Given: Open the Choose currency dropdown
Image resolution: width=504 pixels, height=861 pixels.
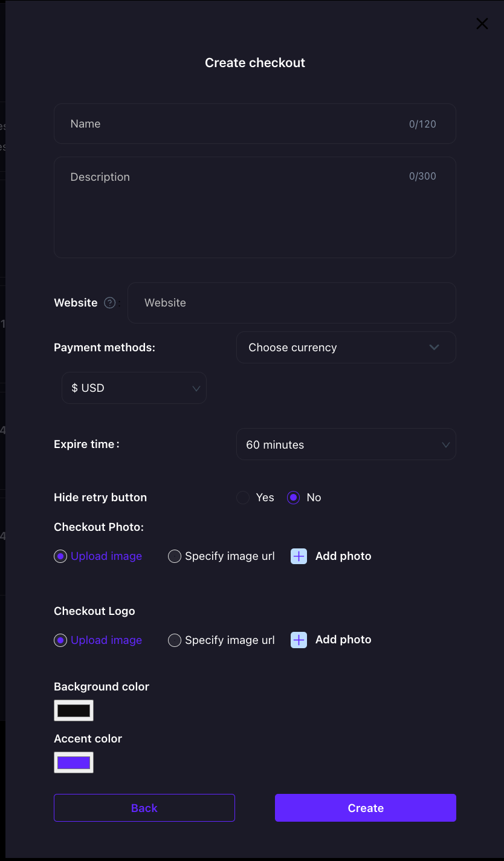Looking at the screenshot, I should tap(346, 348).
